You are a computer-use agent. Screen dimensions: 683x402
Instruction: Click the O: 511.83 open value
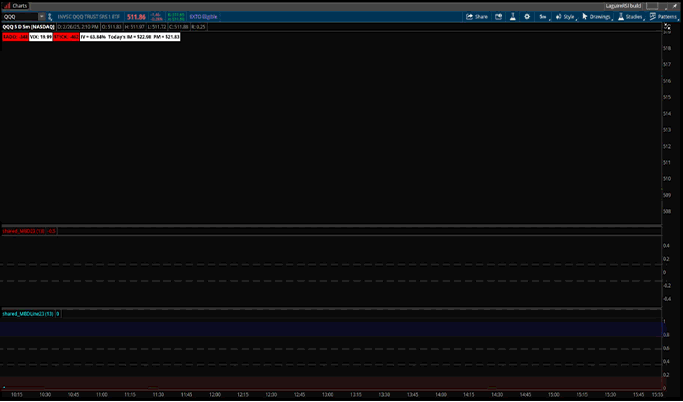click(x=112, y=27)
